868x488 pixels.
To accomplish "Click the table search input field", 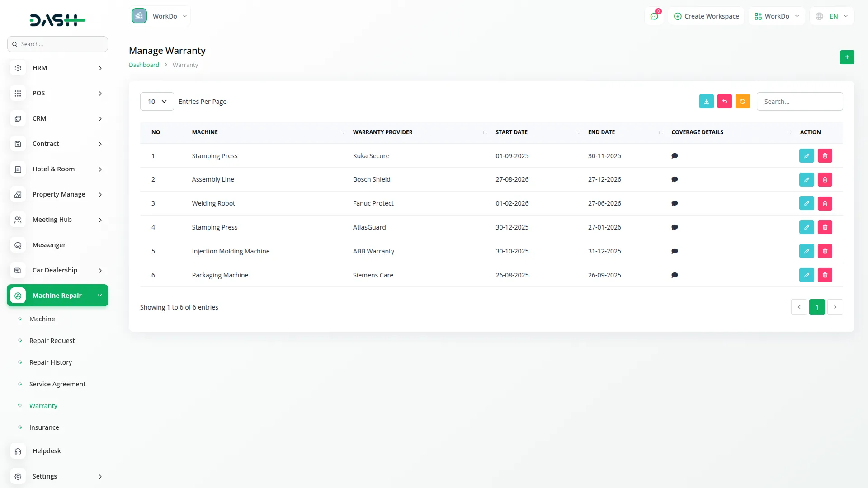I will [x=799, y=101].
